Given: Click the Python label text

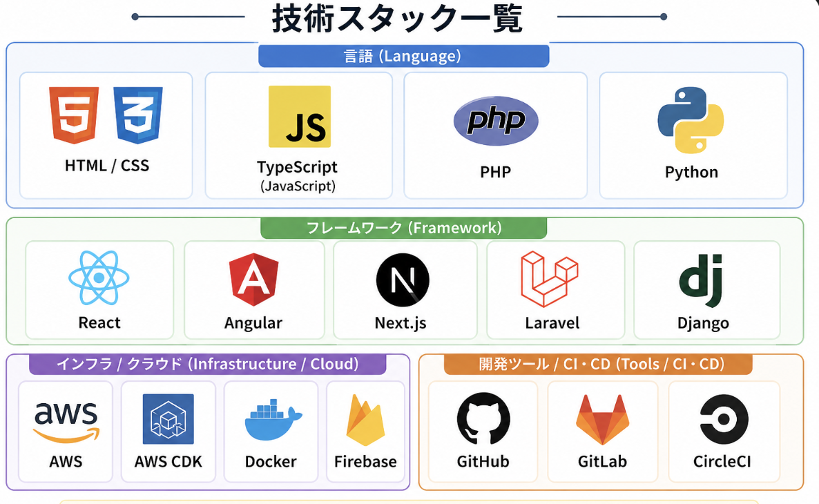Looking at the screenshot, I should coord(691,173).
